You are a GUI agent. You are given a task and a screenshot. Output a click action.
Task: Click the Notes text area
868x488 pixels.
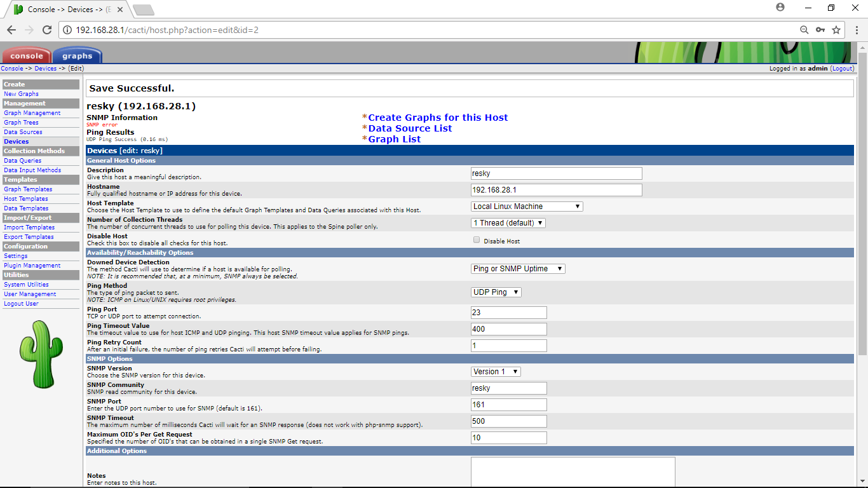[x=573, y=472]
